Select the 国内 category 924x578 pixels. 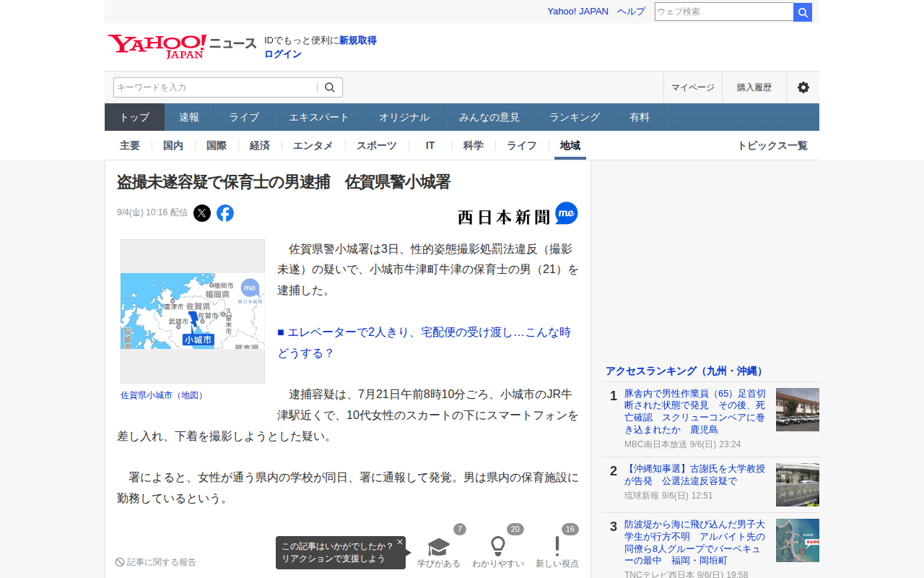point(173,145)
